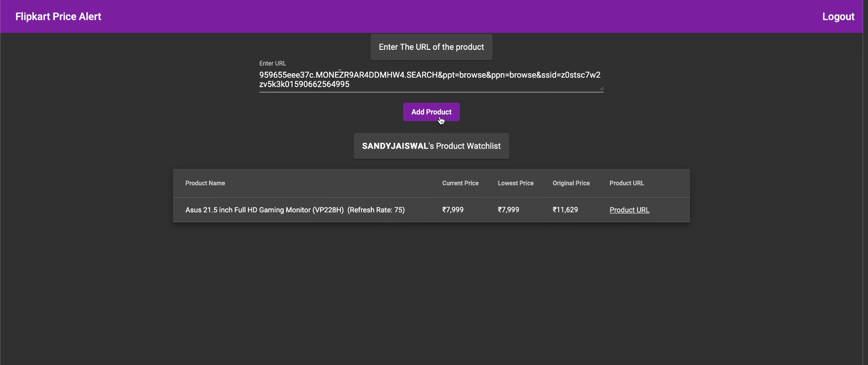The width and height of the screenshot is (868, 365).
Task: Open the Flipkart Price Alert home title
Action: (x=58, y=17)
